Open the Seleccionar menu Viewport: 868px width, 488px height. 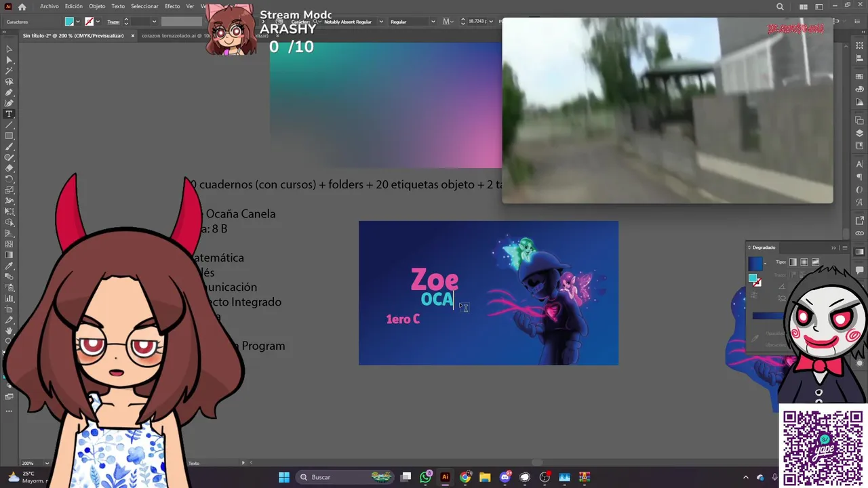[x=144, y=6]
